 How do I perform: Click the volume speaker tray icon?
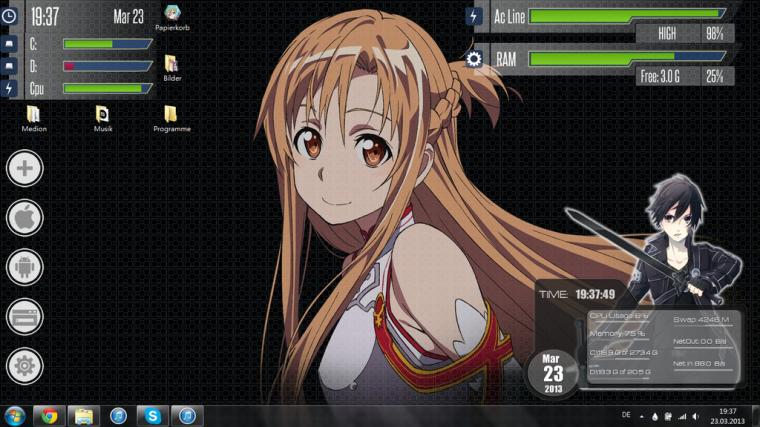[x=696, y=416]
